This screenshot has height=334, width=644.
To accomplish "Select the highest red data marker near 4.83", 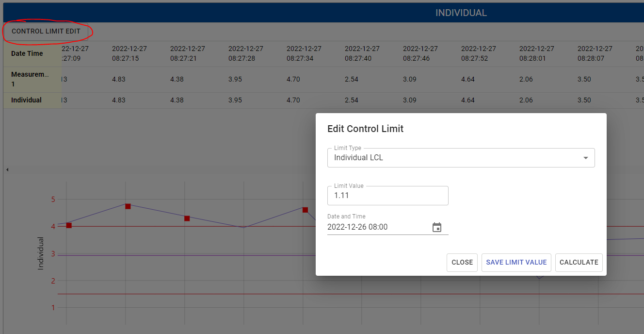I will tap(128, 206).
